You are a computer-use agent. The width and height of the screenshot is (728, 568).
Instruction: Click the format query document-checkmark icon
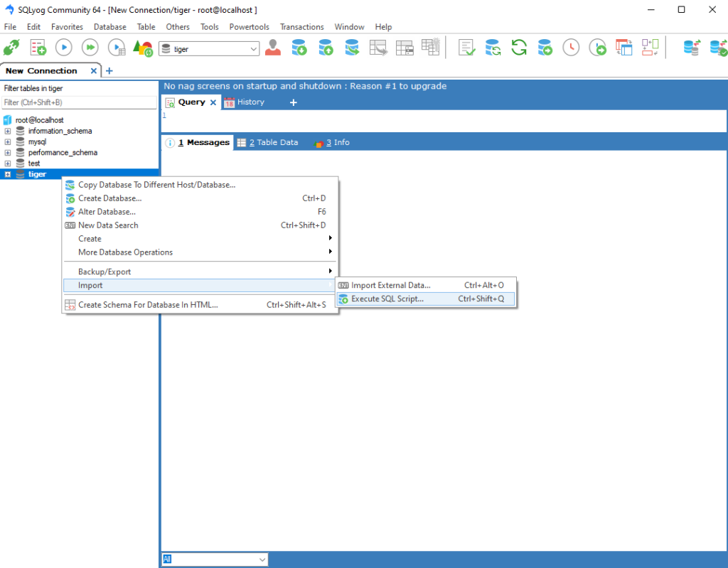(466, 48)
